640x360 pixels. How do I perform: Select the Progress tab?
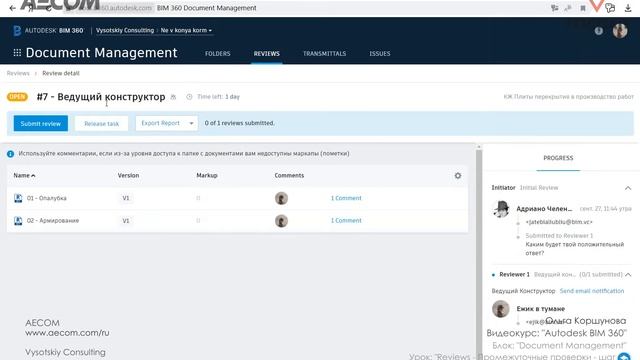click(558, 158)
